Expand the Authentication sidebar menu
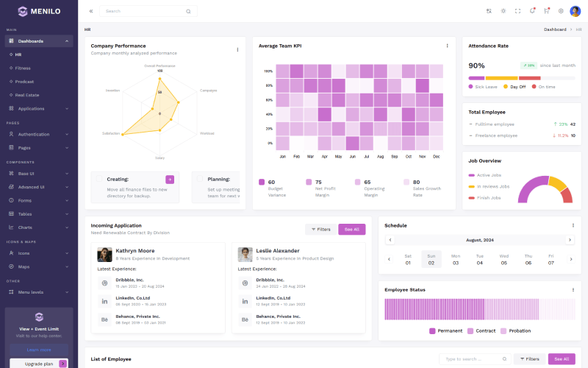The height and width of the screenshot is (368, 588). [x=38, y=134]
